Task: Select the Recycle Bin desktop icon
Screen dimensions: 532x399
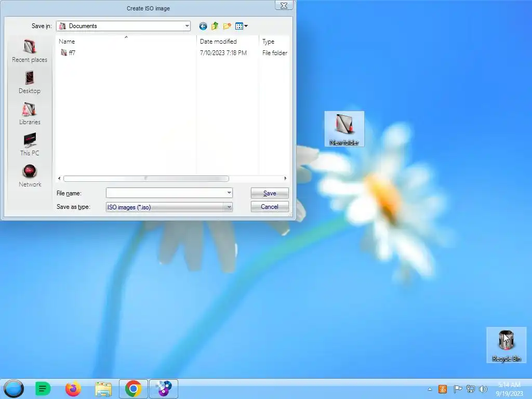Action: (x=507, y=345)
